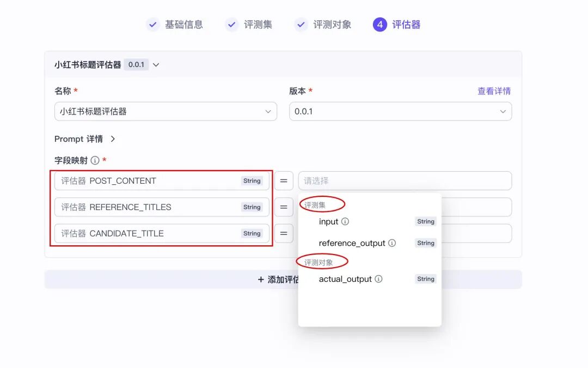Viewport: 588px width, 368px height.
Task: Click String tag beside input option
Action: [x=426, y=221]
